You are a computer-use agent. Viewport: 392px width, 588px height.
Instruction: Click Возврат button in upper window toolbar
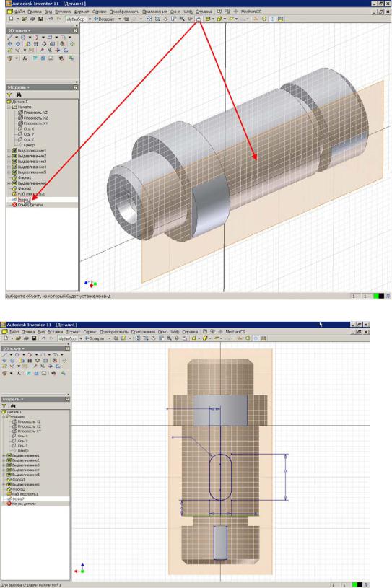(x=105, y=19)
